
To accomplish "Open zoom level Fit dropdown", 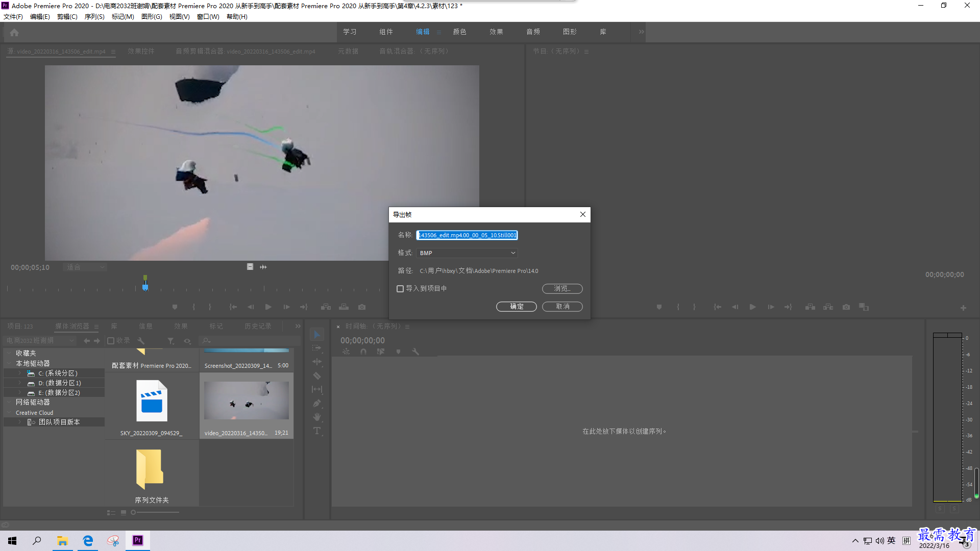I will [85, 267].
